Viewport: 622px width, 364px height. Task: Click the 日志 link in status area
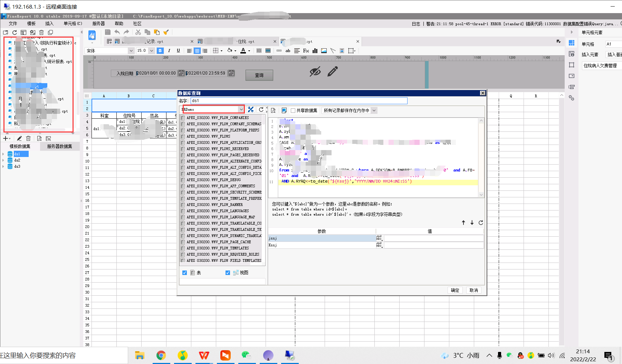coord(416,24)
